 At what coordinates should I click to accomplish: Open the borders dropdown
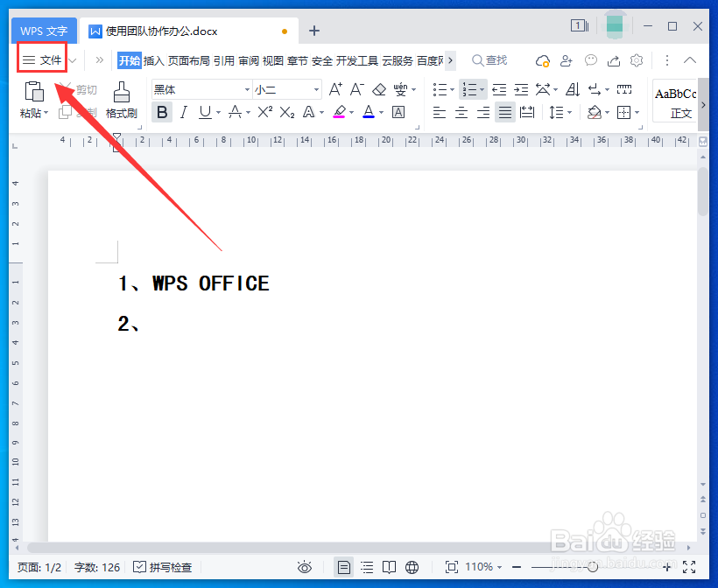[637, 112]
